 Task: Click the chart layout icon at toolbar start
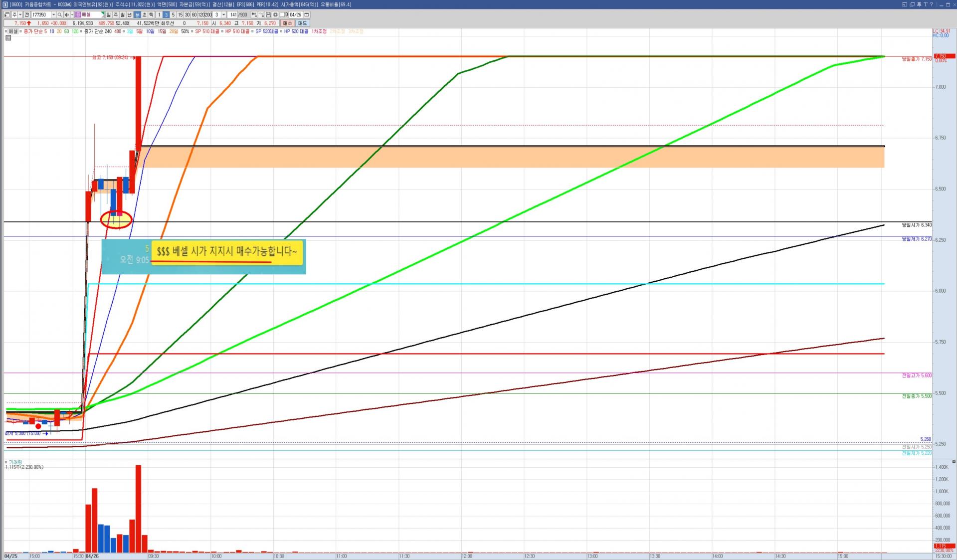(x=7, y=15)
